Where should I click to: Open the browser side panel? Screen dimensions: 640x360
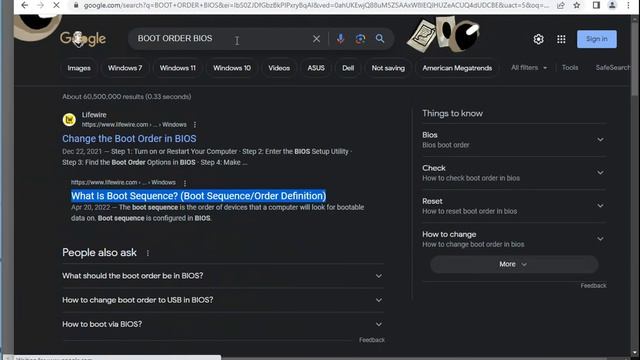click(x=596, y=5)
